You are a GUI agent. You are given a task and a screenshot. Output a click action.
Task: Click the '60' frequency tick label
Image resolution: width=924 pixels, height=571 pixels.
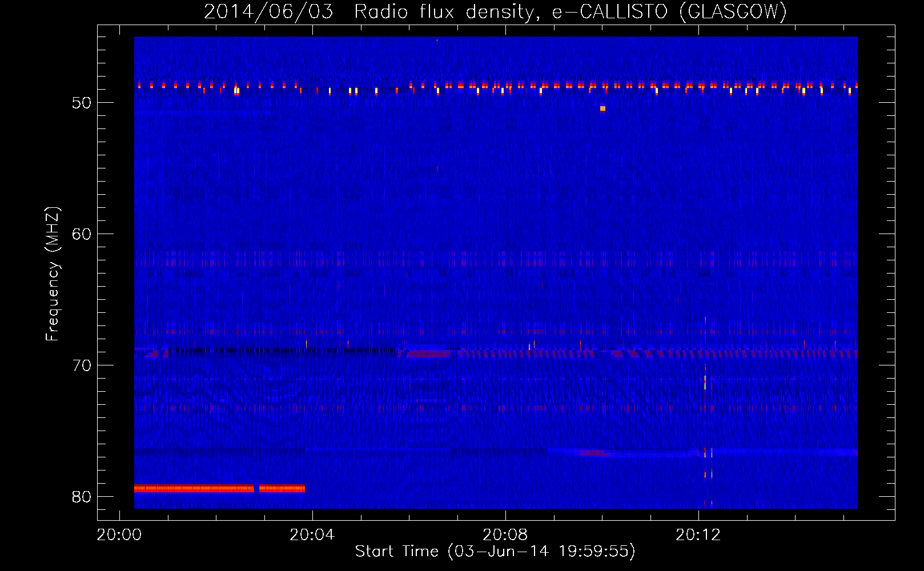(82, 234)
